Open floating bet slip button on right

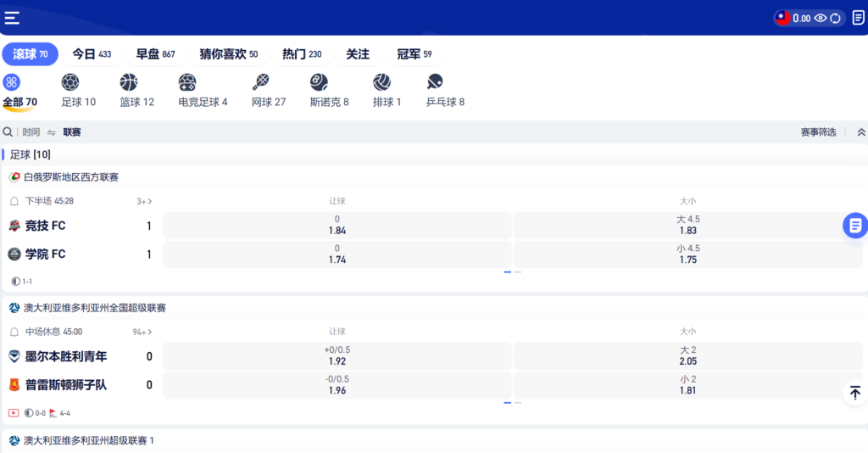(x=855, y=226)
